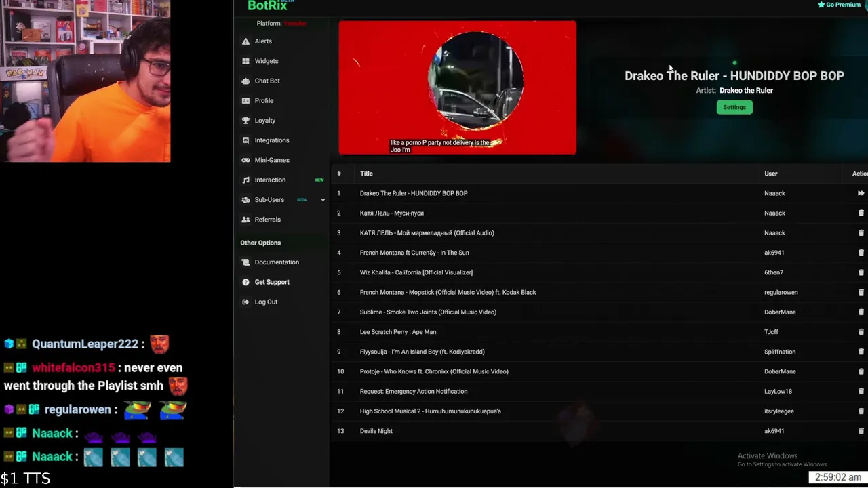Remove Flyysoulja I'm An Island Boy
This screenshot has width=868, height=488.
point(861,352)
